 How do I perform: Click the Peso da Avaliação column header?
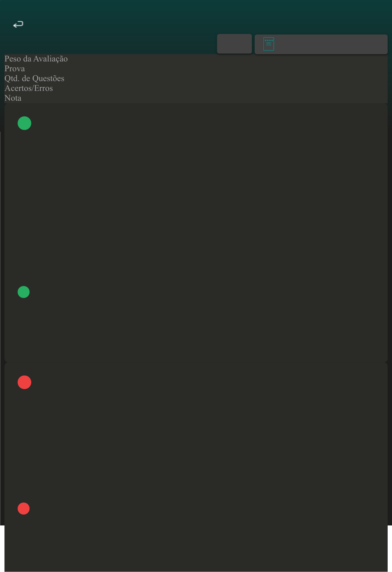coord(36,59)
